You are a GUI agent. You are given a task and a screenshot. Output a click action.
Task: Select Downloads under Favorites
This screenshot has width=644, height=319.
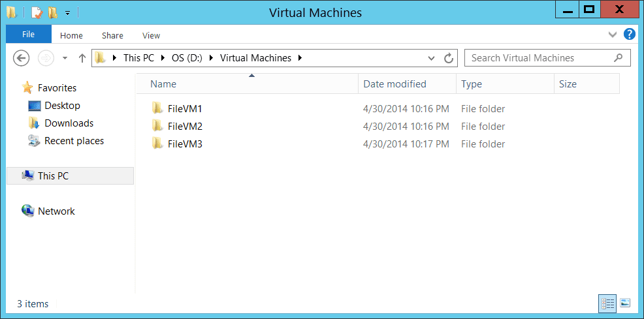point(69,123)
